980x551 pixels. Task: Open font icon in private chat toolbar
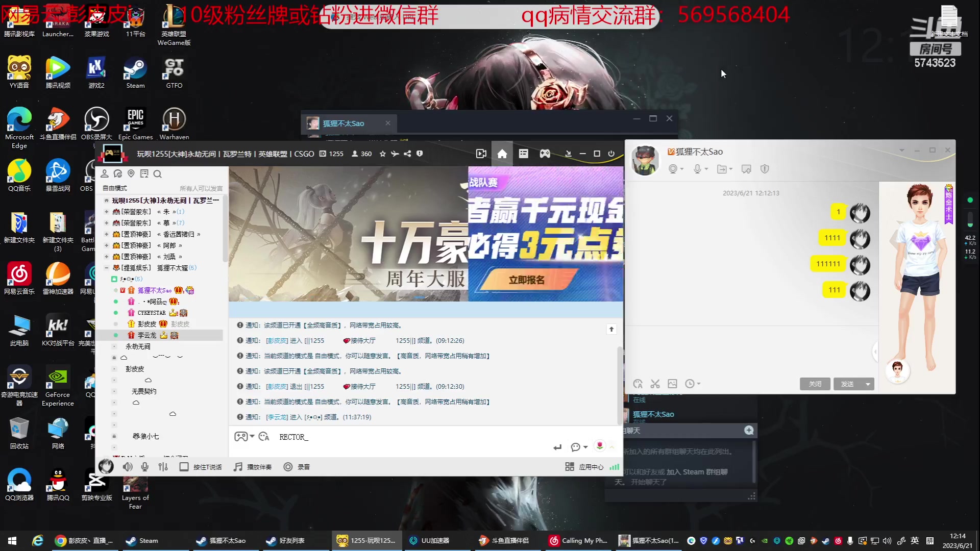pyautogui.click(x=638, y=384)
